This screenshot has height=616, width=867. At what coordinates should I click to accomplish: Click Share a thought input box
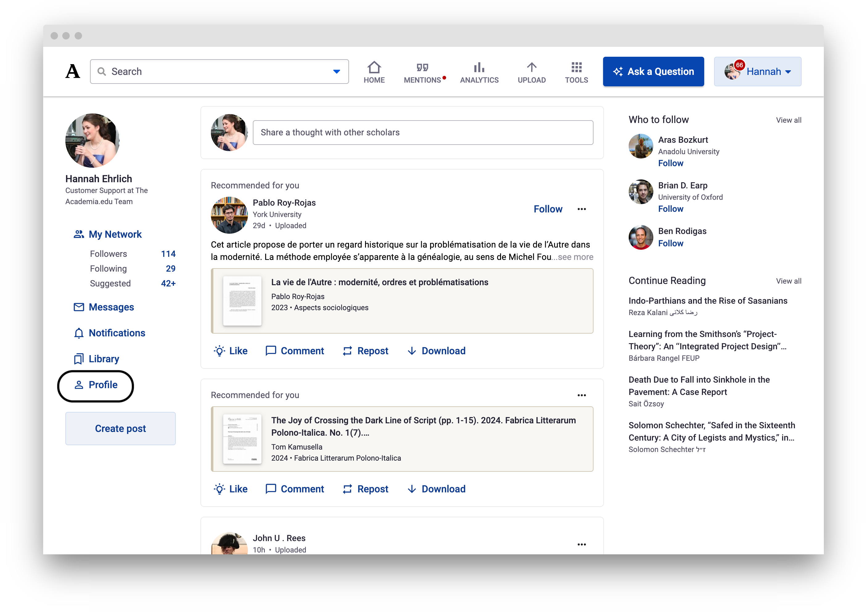[423, 132]
